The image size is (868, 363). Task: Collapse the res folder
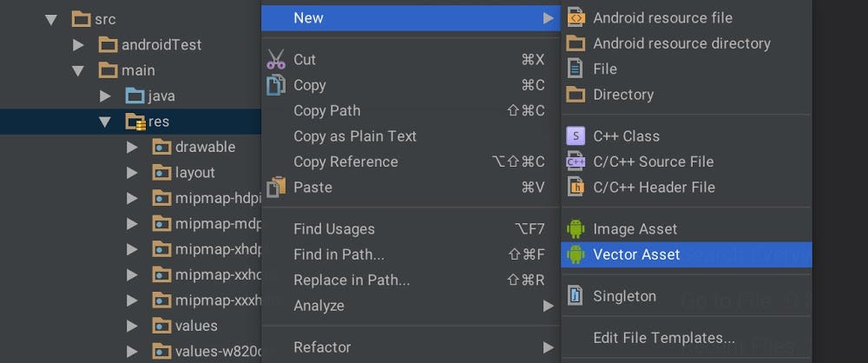[x=105, y=122]
